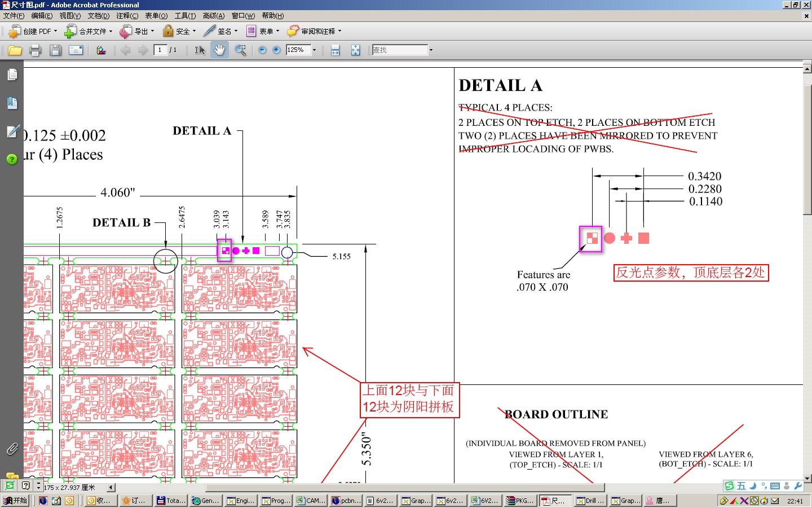Image resolution: width=812 pixels, height=508 pixels.
Task: Click the 合并文件 button
Action: click(89, 31)
